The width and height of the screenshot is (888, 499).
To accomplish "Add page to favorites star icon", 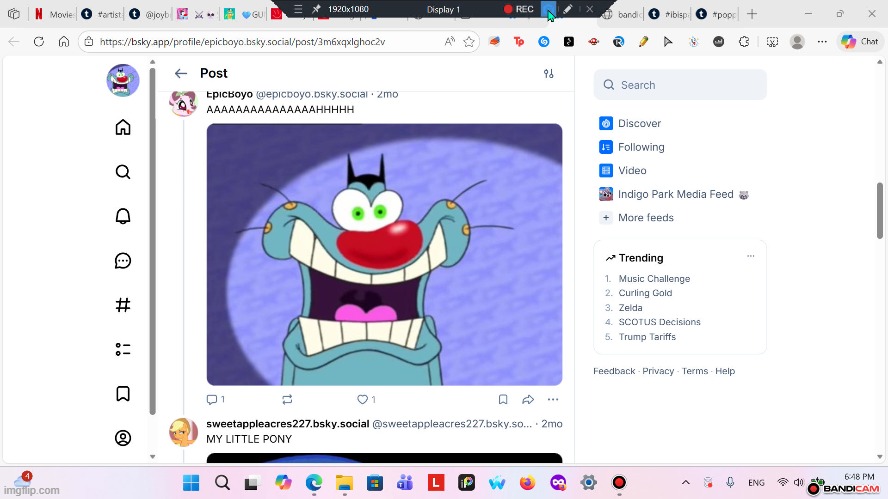I will (469, 41).
